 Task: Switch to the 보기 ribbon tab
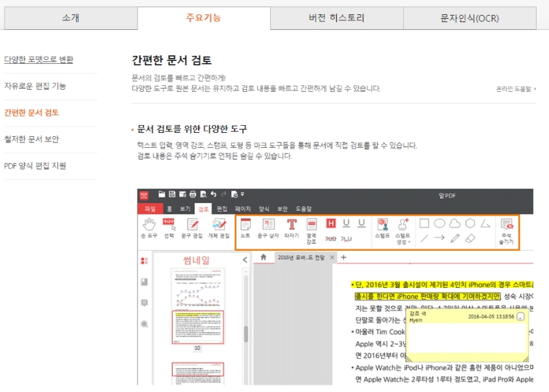coord(185,209)
